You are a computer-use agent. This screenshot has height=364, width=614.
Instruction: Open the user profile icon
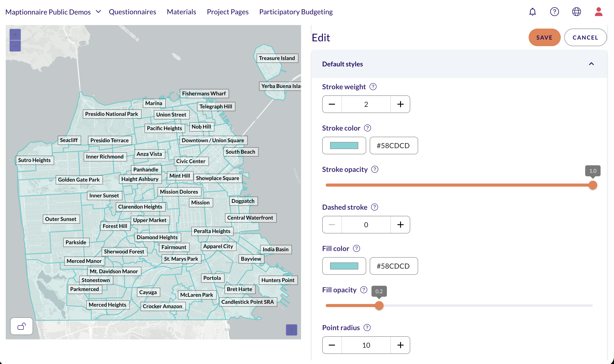pos(599,12)
